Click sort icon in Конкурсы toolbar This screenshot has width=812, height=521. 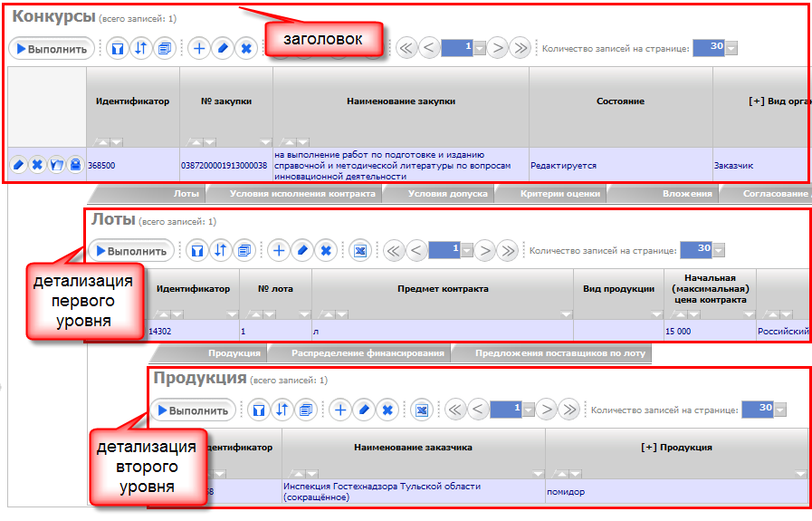pyautogui.click(x=141, y=48)
